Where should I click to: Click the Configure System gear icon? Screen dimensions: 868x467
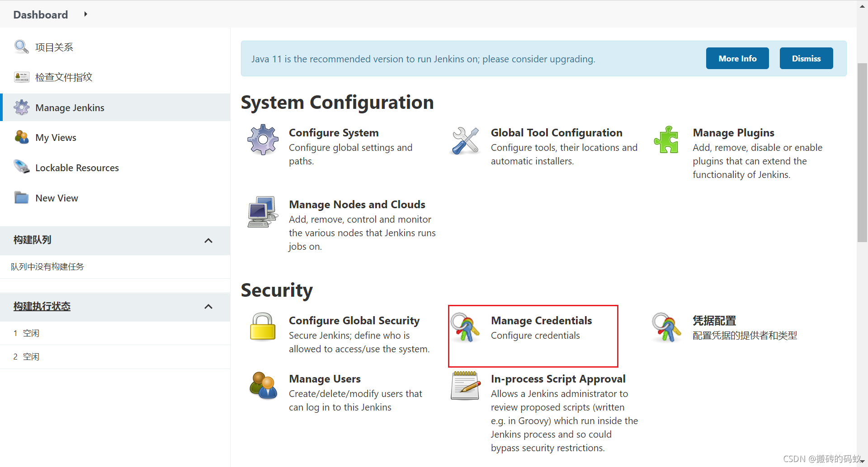coord(263,140)
